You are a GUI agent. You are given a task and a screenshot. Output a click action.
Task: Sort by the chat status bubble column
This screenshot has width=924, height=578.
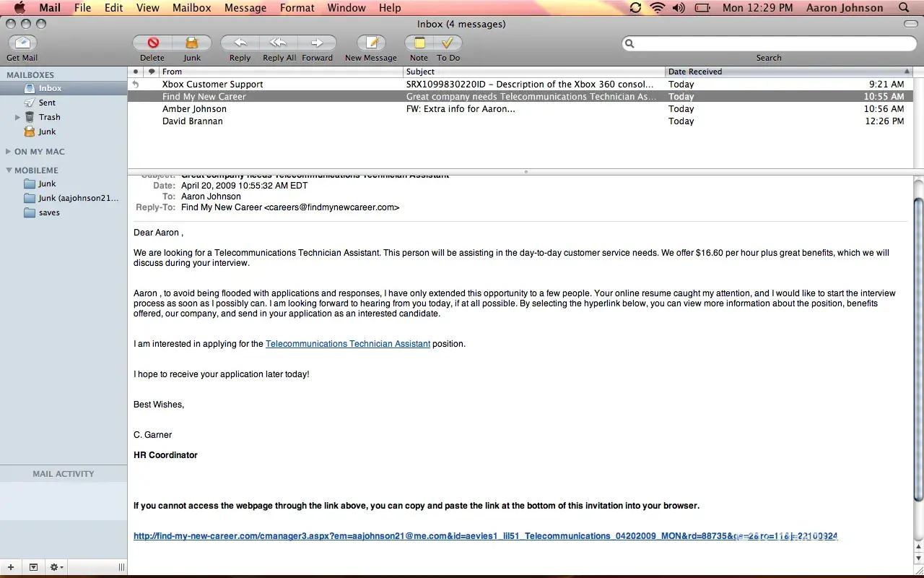pos(152,72)
